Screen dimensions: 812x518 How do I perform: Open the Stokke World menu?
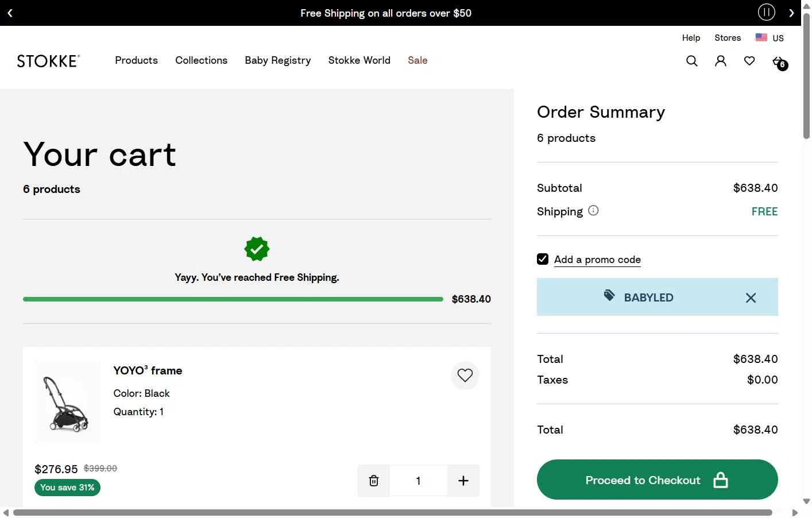[x=359, y=60]
